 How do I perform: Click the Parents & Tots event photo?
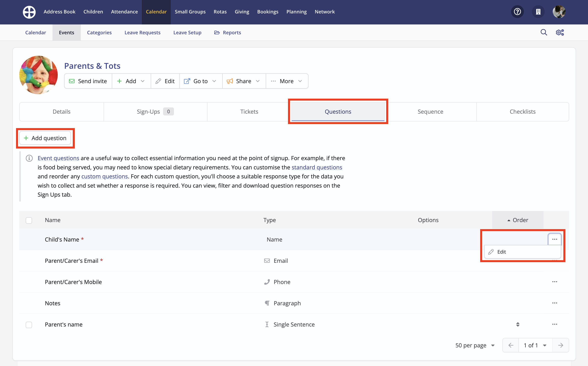(x=38, y=75)
